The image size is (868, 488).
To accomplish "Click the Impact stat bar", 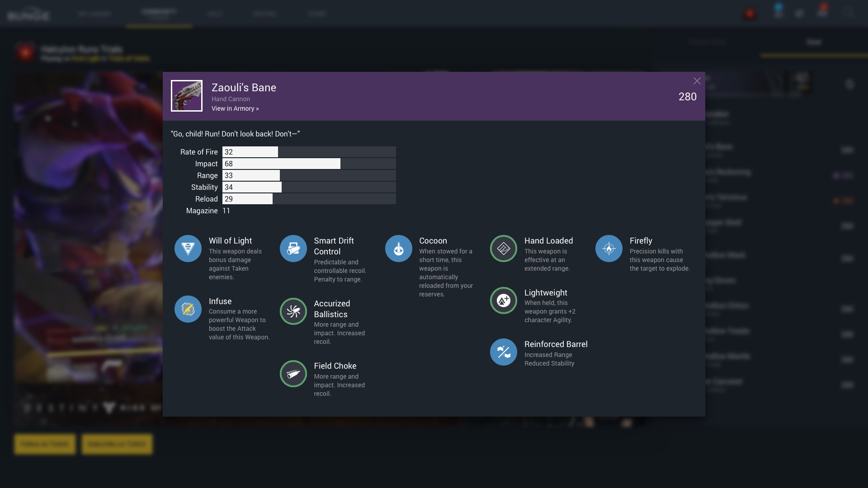I will point(309,164).
